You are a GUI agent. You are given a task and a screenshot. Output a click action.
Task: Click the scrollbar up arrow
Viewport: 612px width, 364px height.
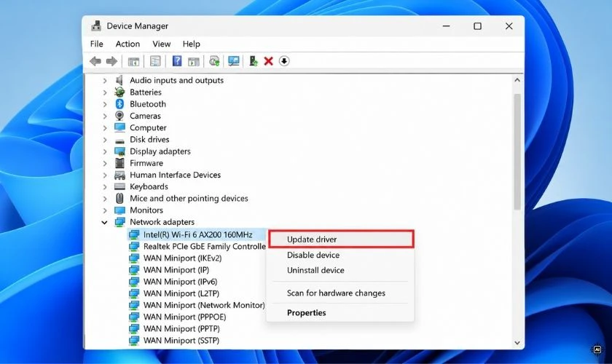click(517, 80)
